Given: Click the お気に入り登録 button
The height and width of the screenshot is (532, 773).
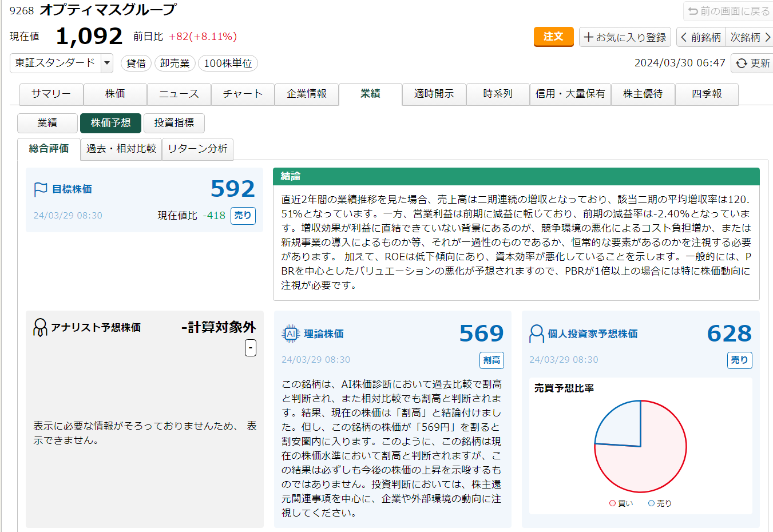Looking at the screenshot, I should [x=625, y=37].
